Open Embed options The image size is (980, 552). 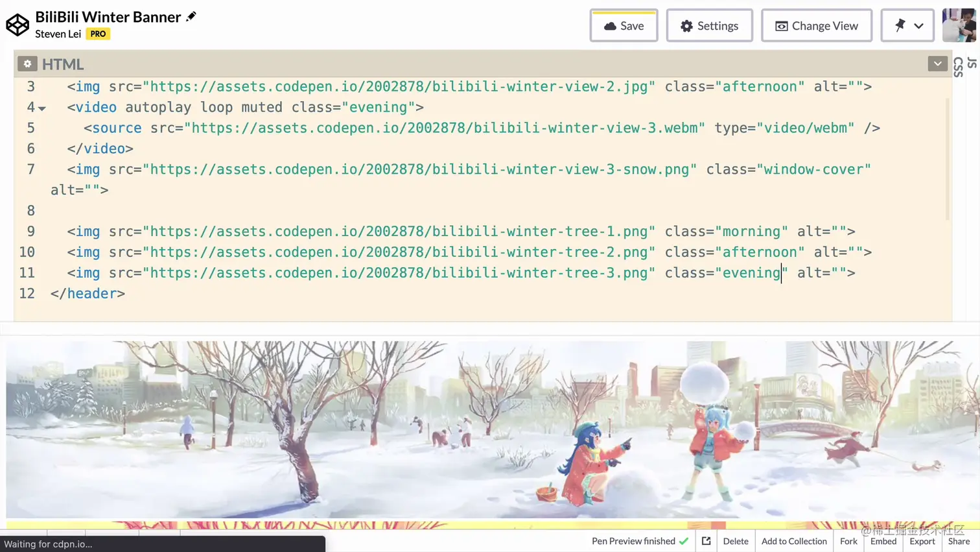pos(883,541)
